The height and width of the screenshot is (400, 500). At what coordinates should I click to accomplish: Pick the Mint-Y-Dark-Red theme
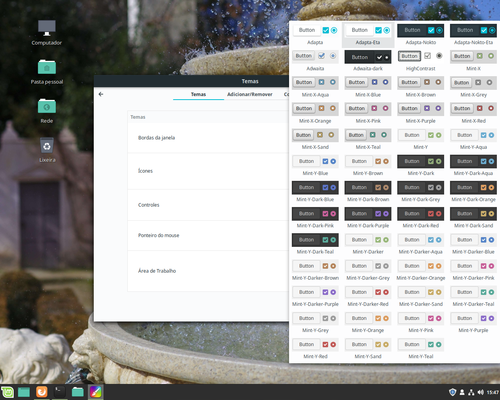[421, 218]
